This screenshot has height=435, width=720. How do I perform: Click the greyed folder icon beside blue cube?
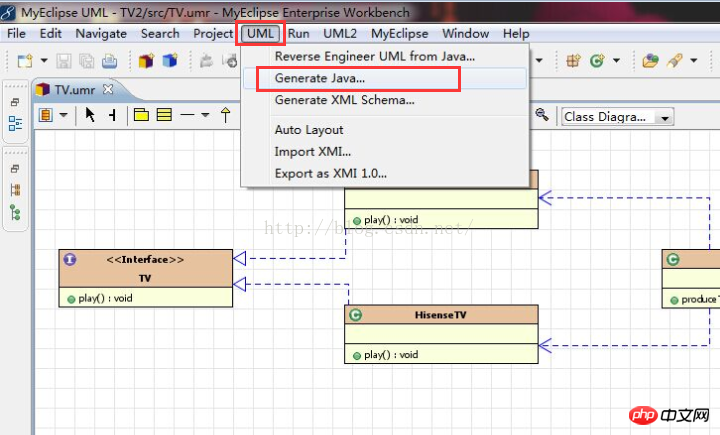(x=206, y=61)
